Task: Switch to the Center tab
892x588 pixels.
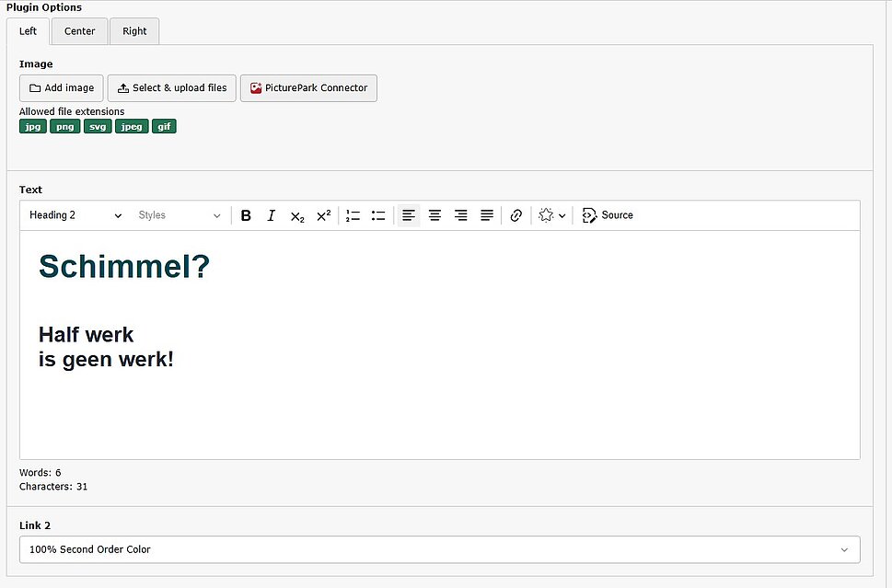Action: [x=80, y=31]
